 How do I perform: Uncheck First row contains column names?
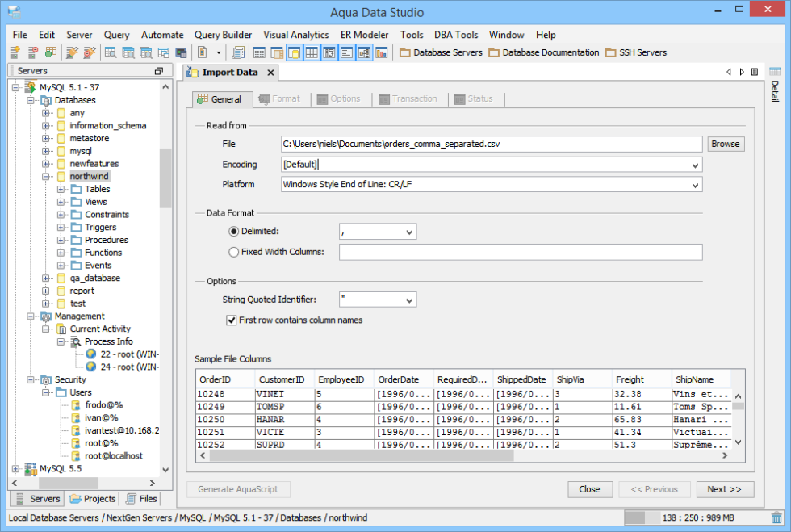point(232,320)
